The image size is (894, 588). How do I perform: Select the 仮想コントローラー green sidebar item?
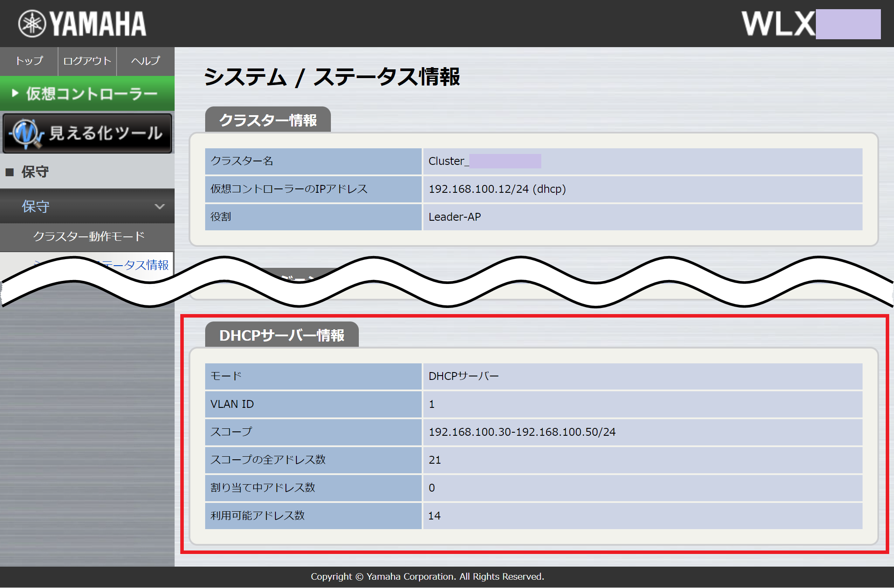point(87,93)
